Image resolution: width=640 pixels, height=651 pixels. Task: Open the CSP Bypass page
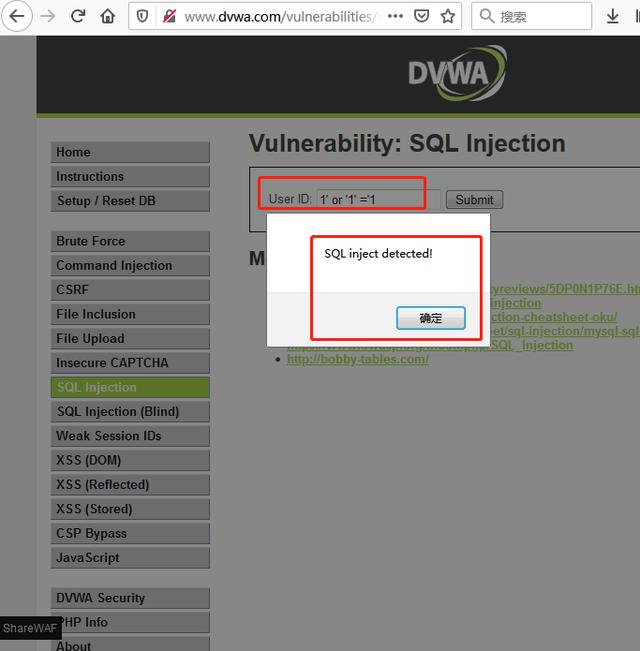[x=130, y=534]
